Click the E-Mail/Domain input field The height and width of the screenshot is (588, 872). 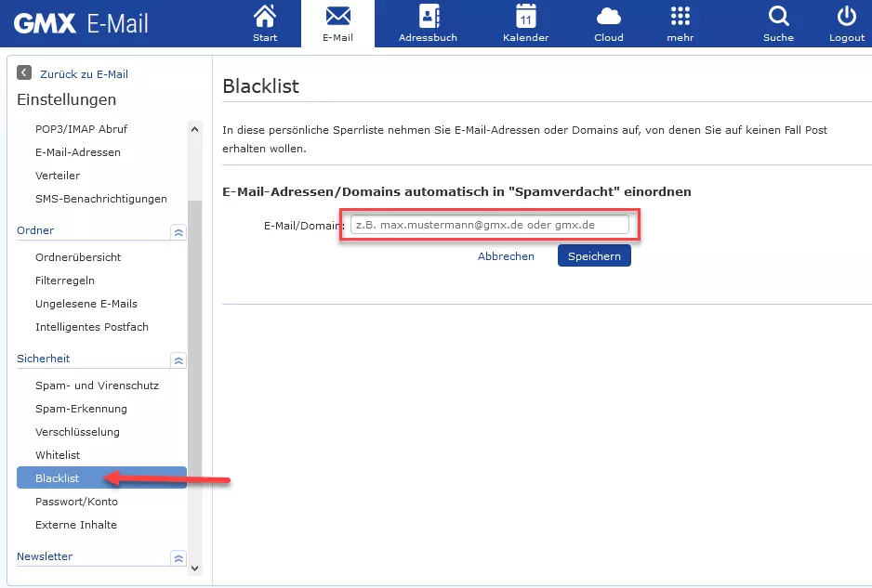489,225
